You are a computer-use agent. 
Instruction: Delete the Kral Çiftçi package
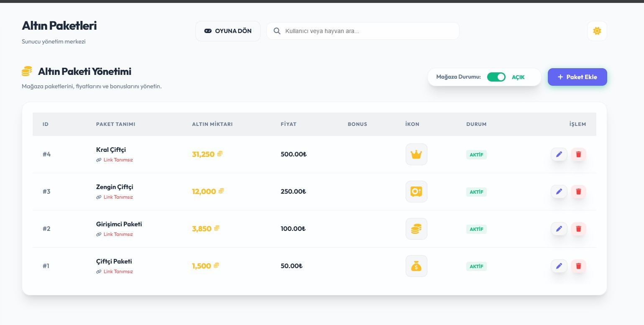578,154
